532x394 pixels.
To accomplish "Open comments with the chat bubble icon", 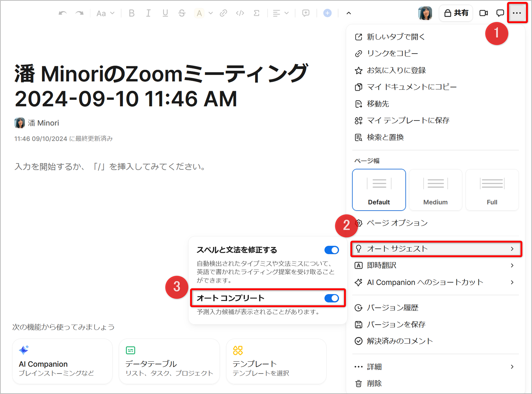I will coord(500,13).
